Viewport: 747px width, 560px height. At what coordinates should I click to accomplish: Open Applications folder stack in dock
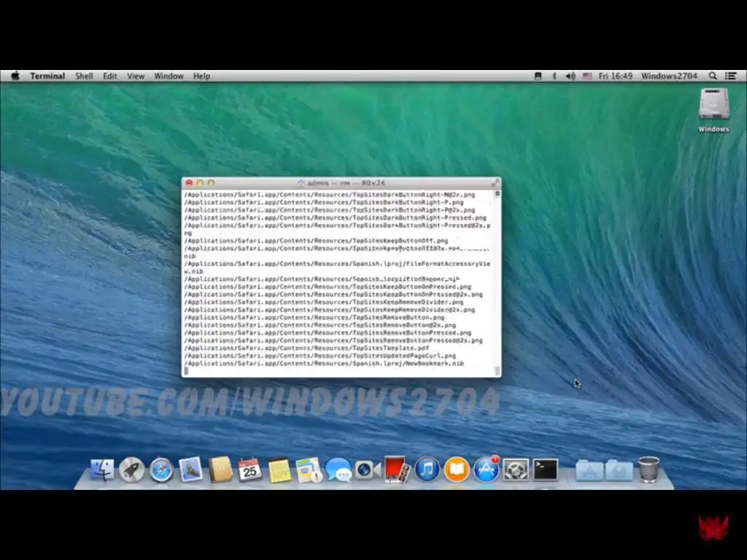click(589, 470)
